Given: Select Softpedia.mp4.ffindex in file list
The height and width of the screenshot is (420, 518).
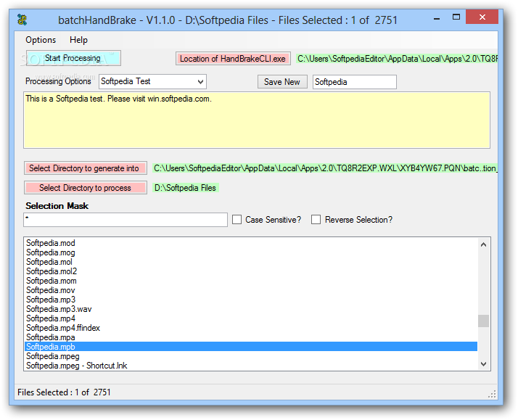Looking at the screenshot, I should click(251, 328).
